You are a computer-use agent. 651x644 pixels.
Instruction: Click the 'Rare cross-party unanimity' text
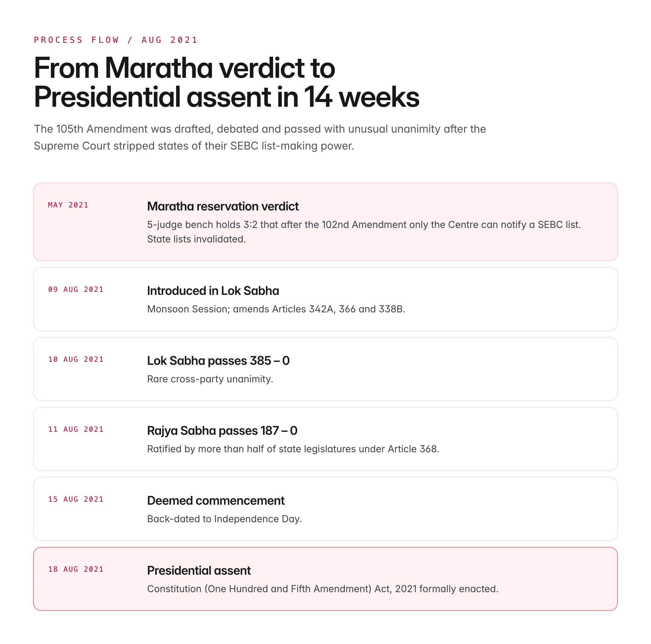[x=210, y=379]
